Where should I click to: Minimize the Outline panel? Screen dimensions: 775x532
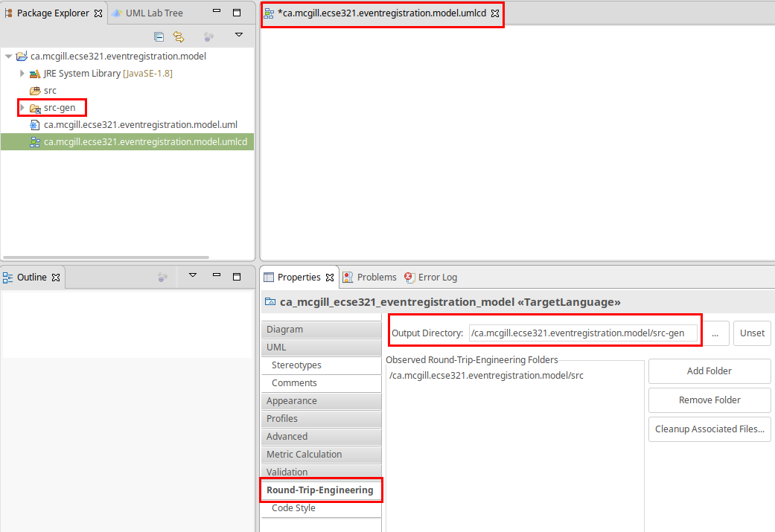[x=217, y=275]
